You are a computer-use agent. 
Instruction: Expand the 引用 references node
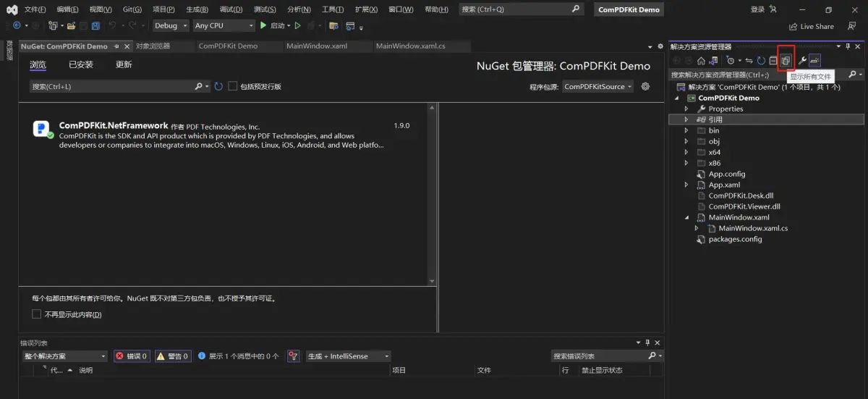[x=686, y=119]
